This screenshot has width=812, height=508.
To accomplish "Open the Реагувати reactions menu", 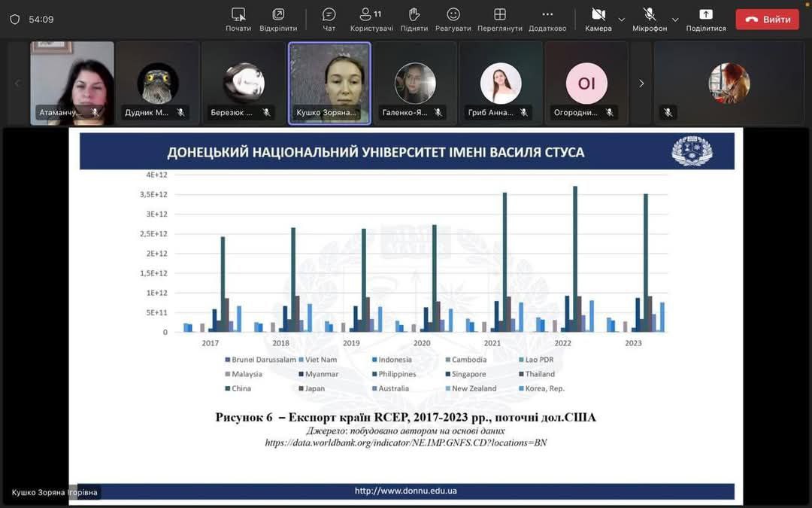I will click(453, 20).
